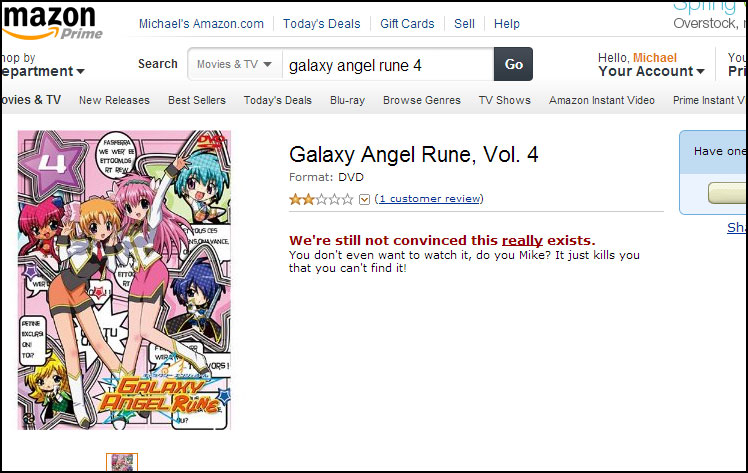The width and height of the screenshot is (748, 473).
Task: Select Amazon Instant Video tab
Action: click(x=602, y=100)
